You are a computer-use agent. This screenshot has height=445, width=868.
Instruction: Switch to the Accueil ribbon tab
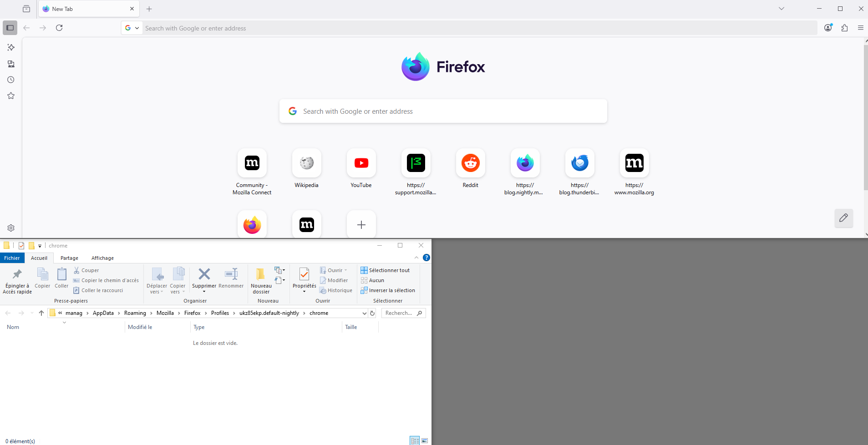[39, 258]
